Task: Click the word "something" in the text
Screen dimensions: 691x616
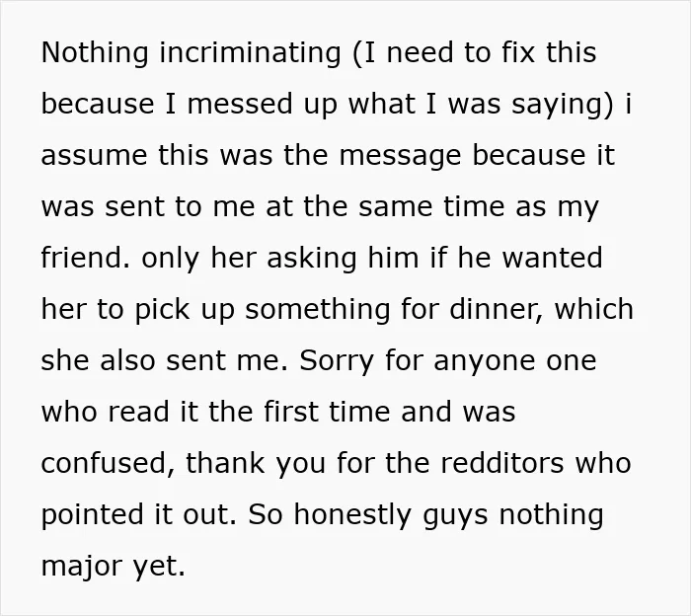Action: pyautogui.click(x=317, y=310)
